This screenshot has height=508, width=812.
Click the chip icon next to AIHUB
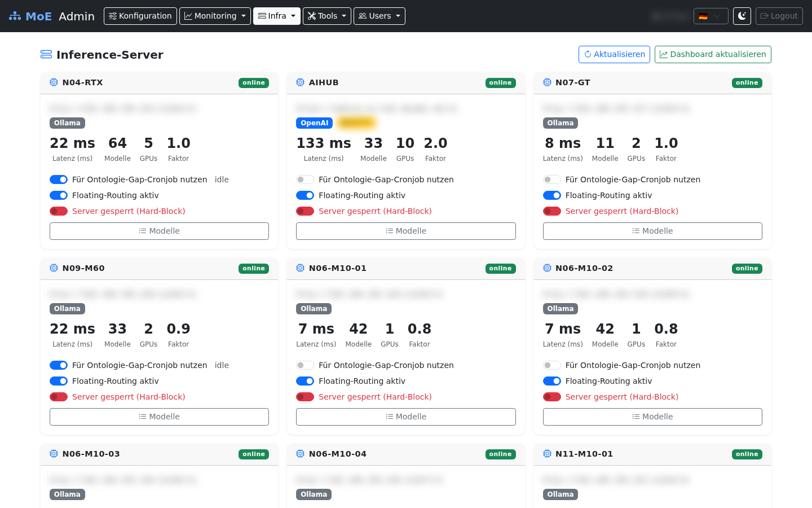[x=301, y=82]
